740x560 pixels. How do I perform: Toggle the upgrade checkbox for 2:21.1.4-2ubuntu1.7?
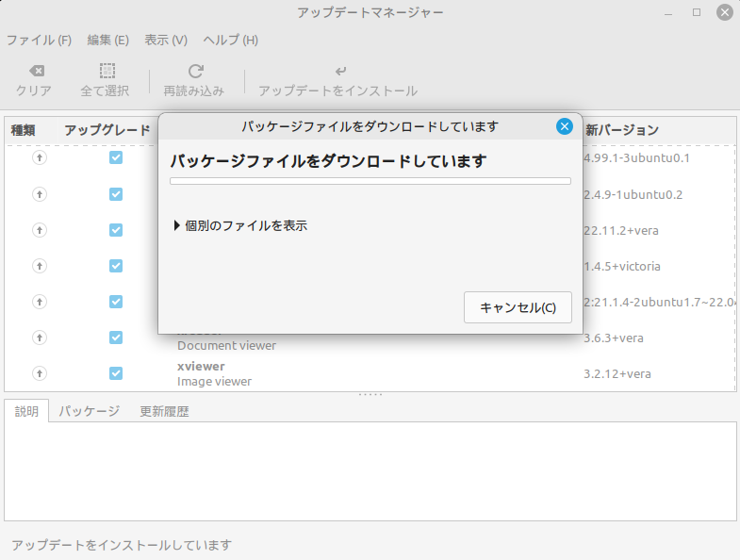point(116,302)
